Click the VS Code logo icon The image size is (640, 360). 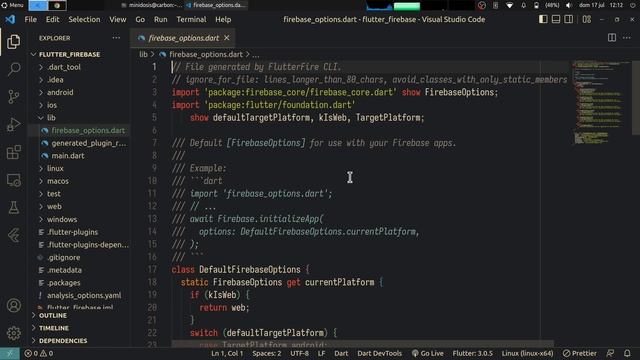[x=10, y=19]
